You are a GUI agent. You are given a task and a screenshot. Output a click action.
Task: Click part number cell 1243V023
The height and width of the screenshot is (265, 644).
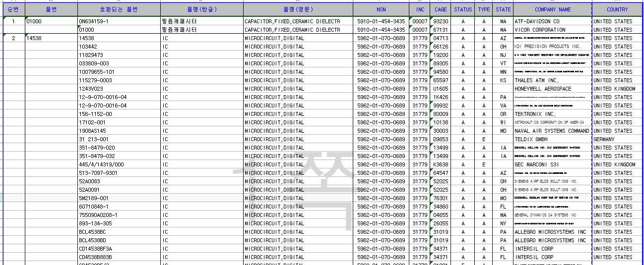coord(119,89)
